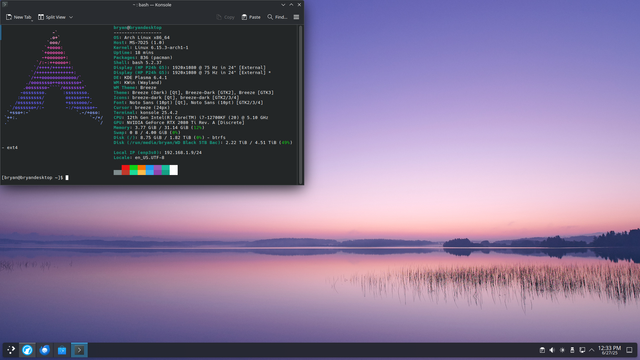Click the Konsole window icon in title bar
640x360 pixels.
5,4
